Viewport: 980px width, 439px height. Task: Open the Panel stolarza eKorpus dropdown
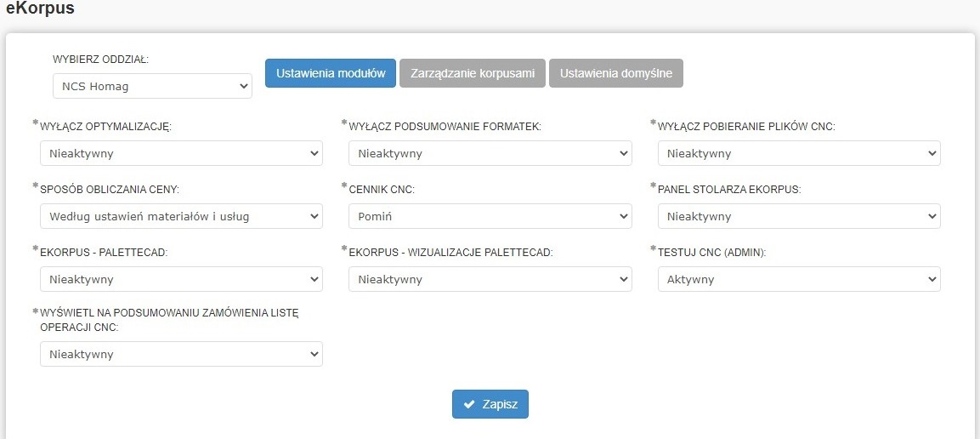tap(799, 217)
